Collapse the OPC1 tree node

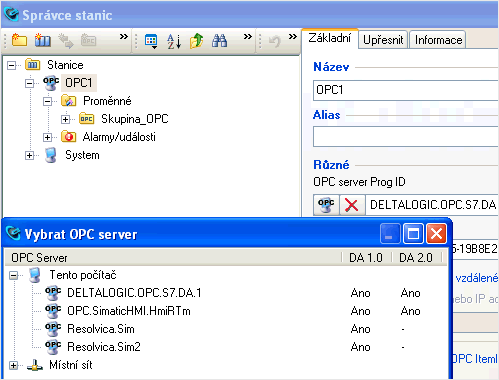[x=30, y=83]
